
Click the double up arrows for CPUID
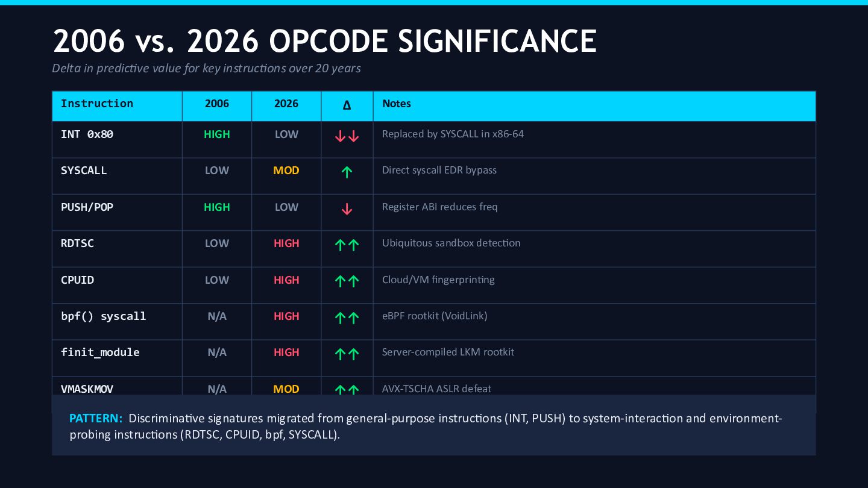coord(347,281)
